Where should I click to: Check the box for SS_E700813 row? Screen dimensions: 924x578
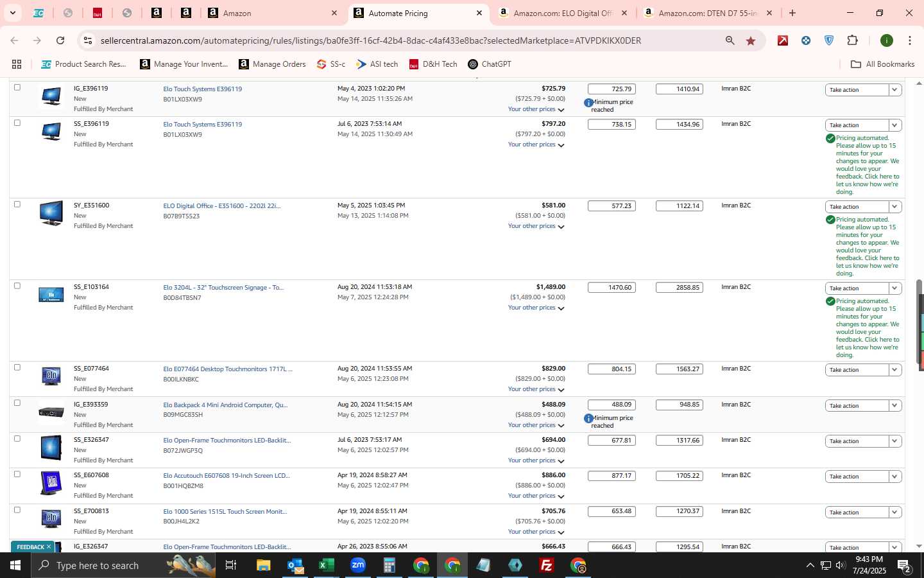click(x=17, y=510)
